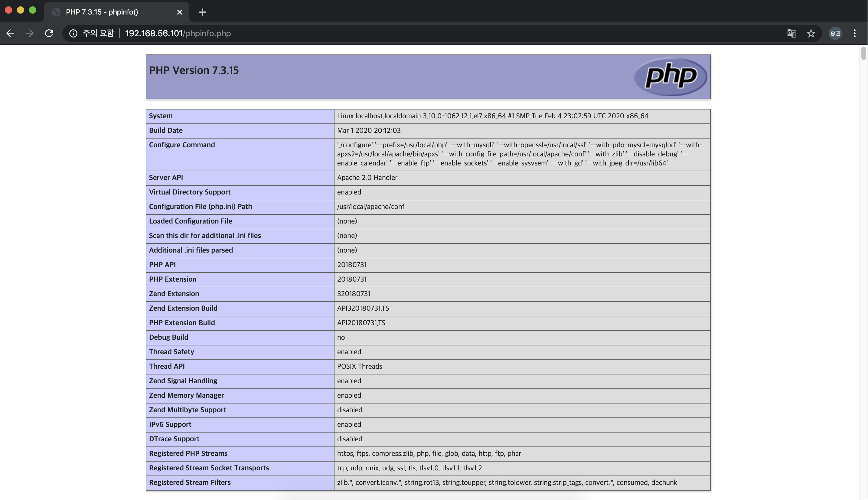The image size is (868, 500).
Task: Click the browser back arrow
Action: [10, 33]
